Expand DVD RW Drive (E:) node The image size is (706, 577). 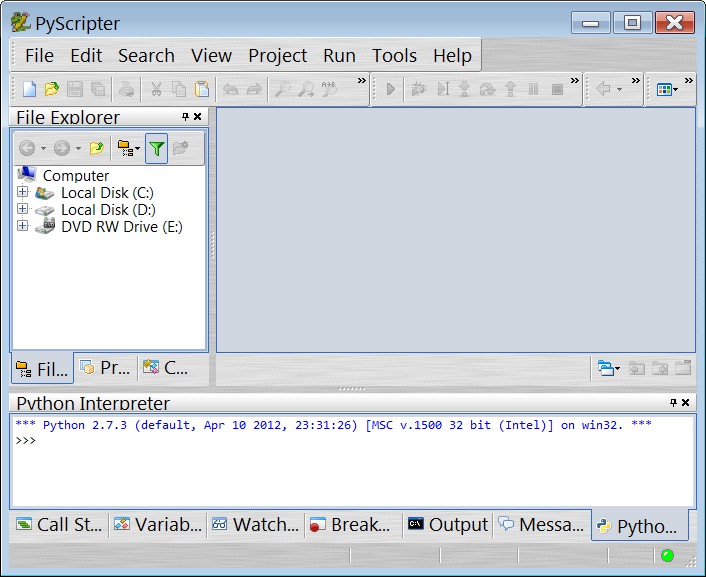pos(22,226)
